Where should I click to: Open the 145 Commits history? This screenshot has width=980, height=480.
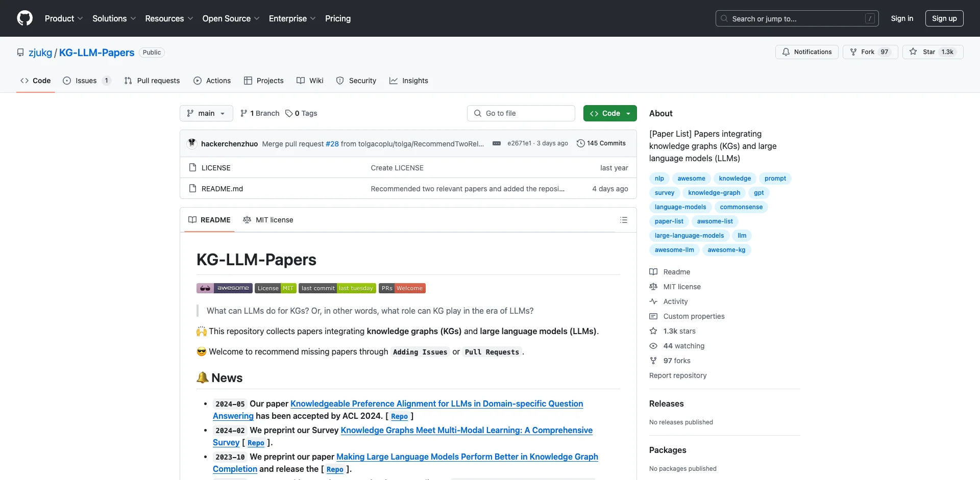pos(601,143)
